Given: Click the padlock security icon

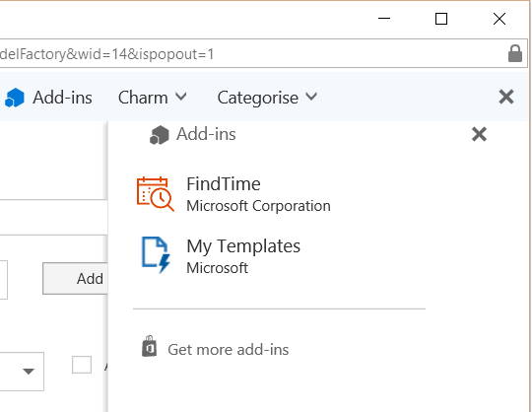Looking at the screenshot, I should [515, 53].
